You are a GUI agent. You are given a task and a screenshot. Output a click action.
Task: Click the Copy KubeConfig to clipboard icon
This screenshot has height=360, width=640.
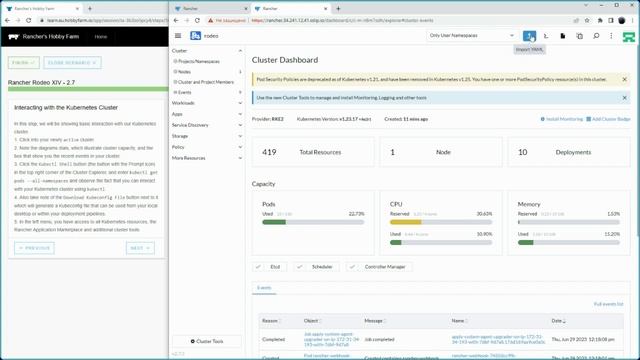(579, 36)
